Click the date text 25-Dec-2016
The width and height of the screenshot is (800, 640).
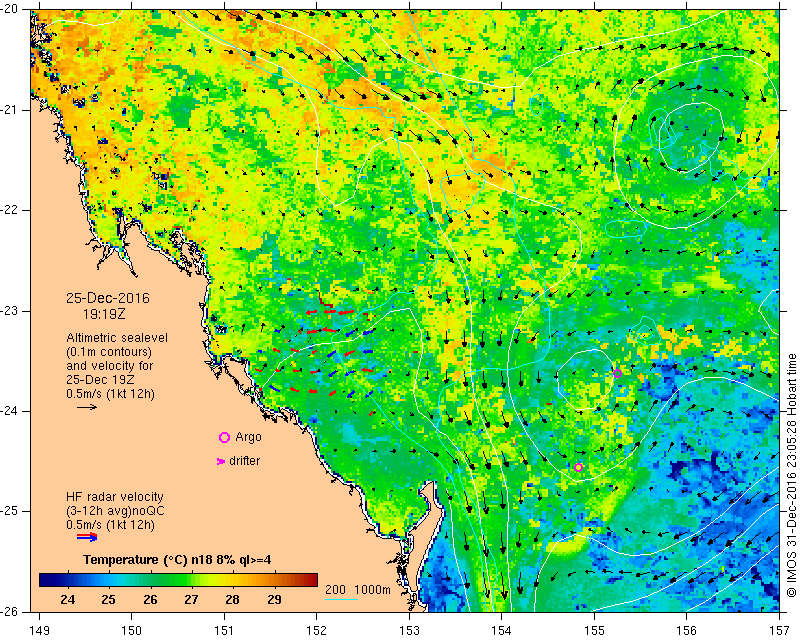tap(108, 298)
